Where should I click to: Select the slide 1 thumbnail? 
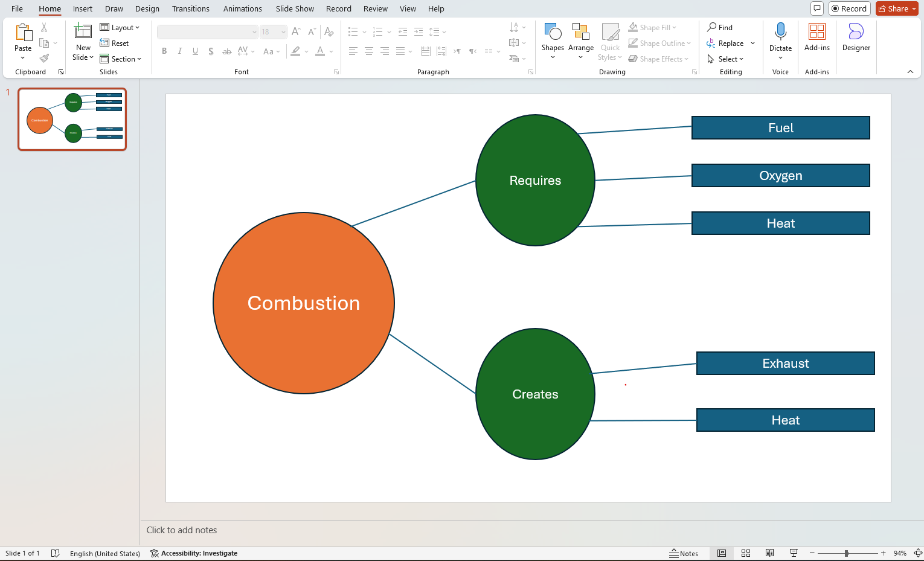[x=72, y=119]
